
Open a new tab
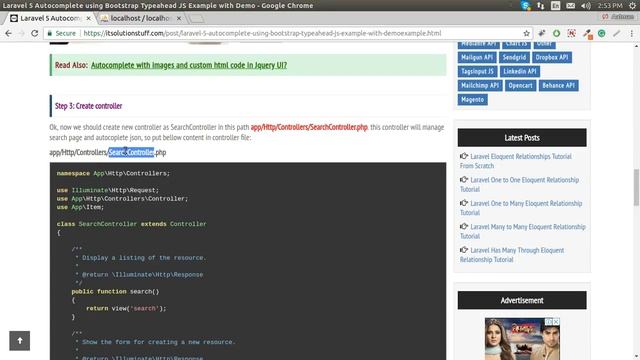197,19
